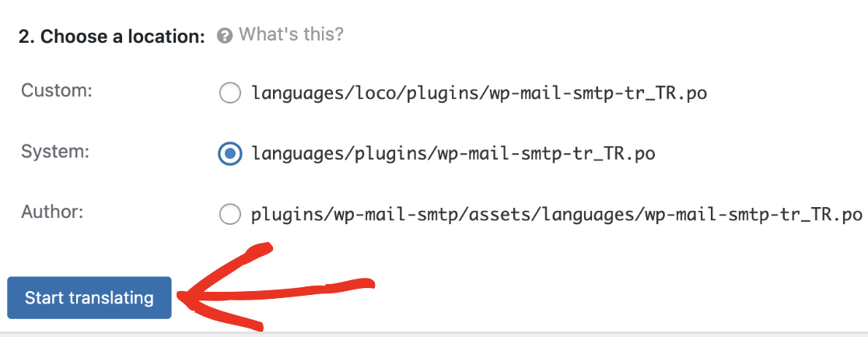Open the "What's this?" help link
Viewport: 868px width, 337px height.
click(291, 35)
